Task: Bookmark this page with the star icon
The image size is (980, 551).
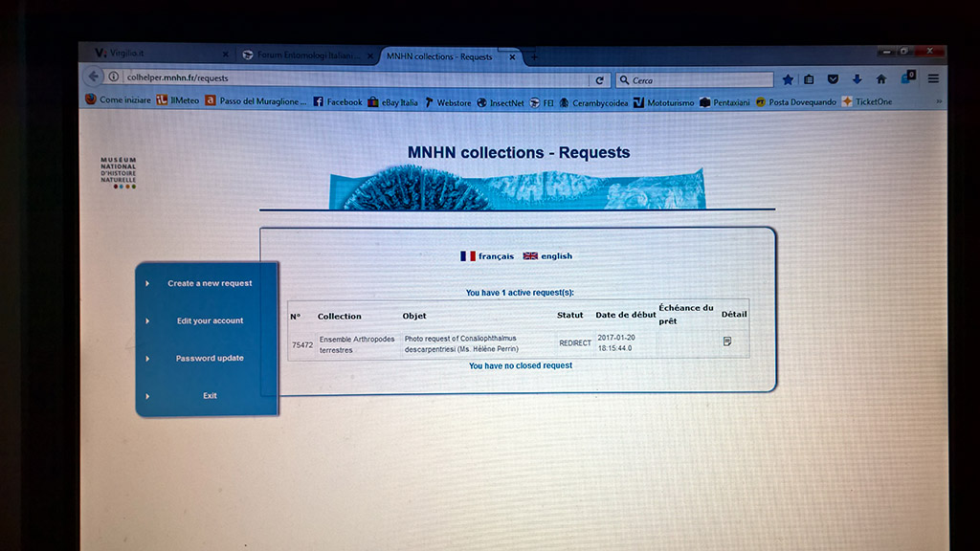Action: (788, 79)
